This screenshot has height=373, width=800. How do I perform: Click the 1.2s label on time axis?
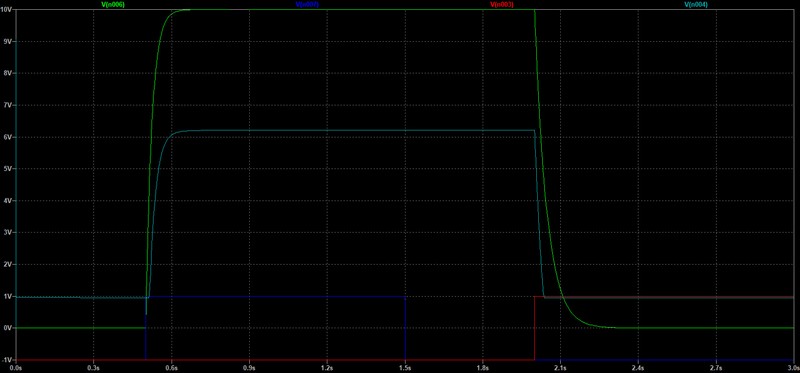tap(328, 367)
